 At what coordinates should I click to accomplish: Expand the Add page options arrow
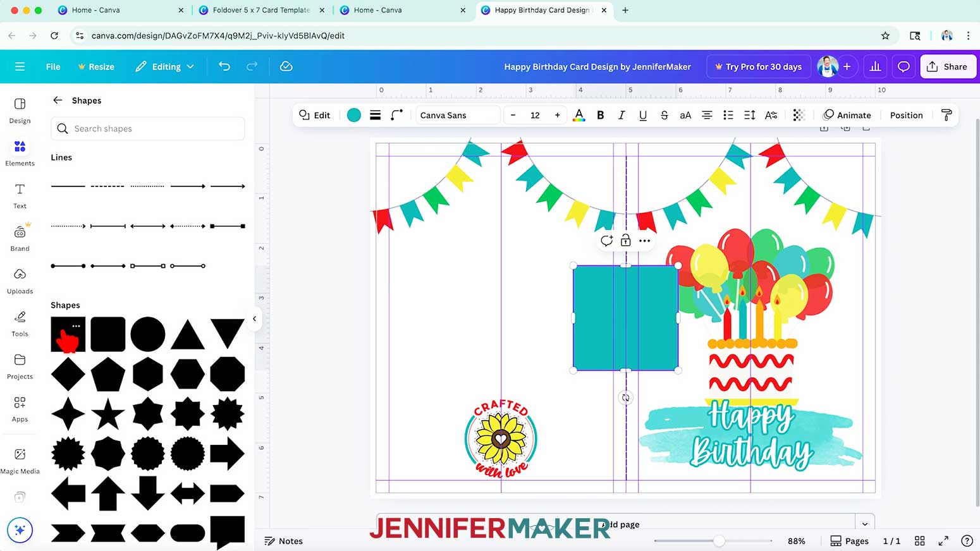[865, 524]
